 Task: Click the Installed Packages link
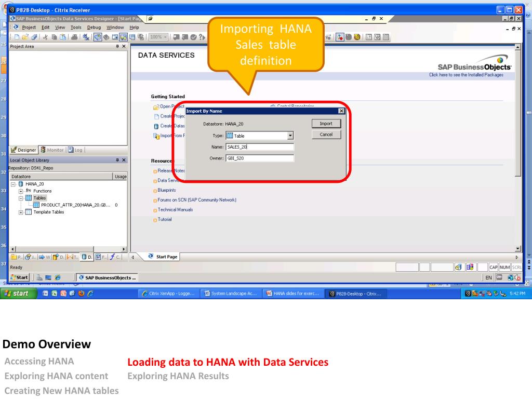pos(466,75)
